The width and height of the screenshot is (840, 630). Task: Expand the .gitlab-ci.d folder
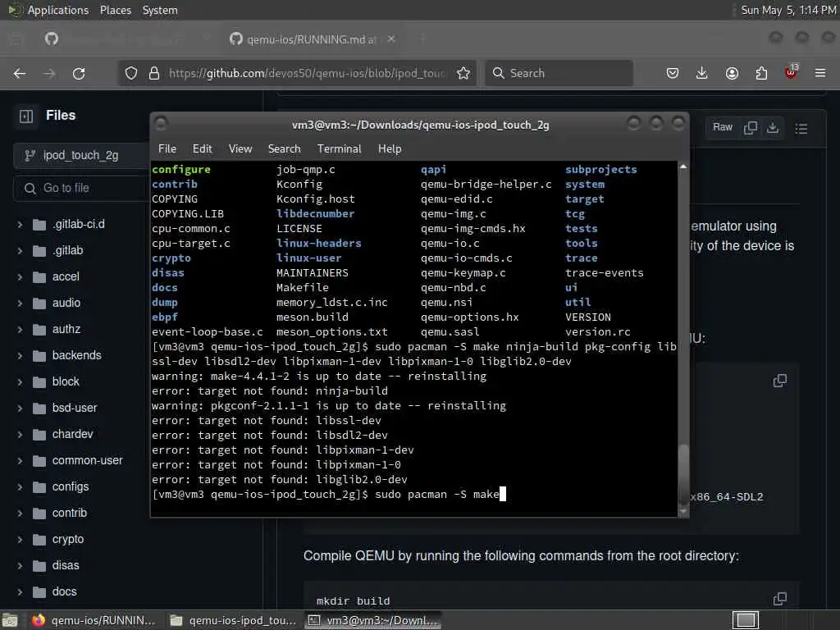[x=20, y=225]
